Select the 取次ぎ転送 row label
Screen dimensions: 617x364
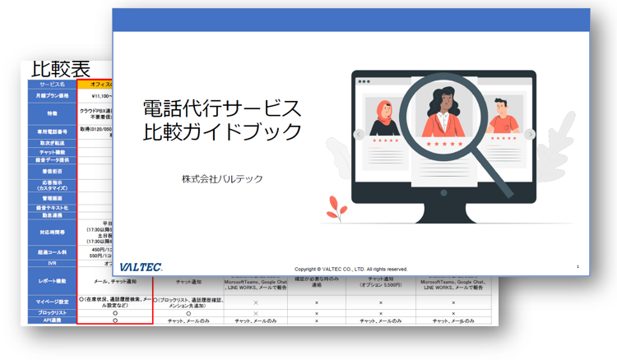pyautogui.click(x=53, y=143)
